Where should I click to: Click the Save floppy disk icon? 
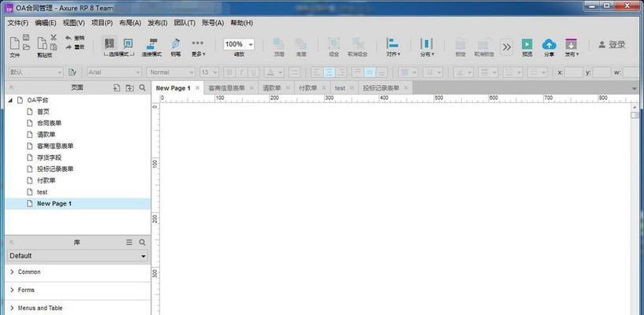pyautogui.click(x=26, y=38)
